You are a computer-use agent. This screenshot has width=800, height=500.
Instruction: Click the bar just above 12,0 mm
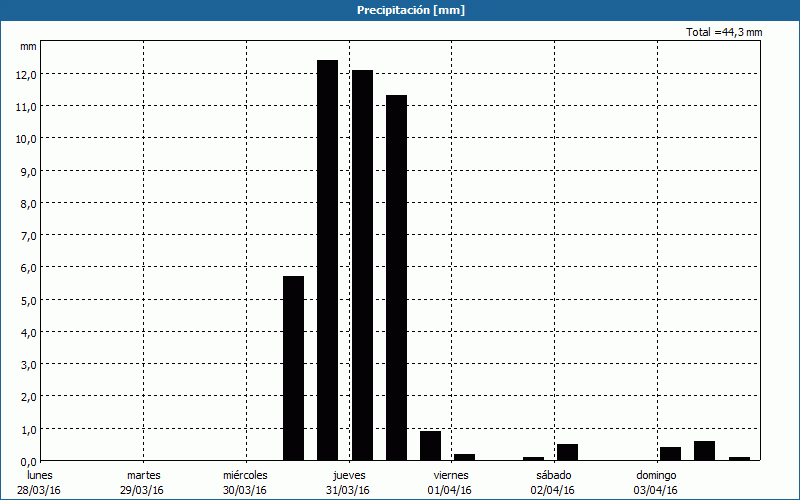(x=362, y=265)
